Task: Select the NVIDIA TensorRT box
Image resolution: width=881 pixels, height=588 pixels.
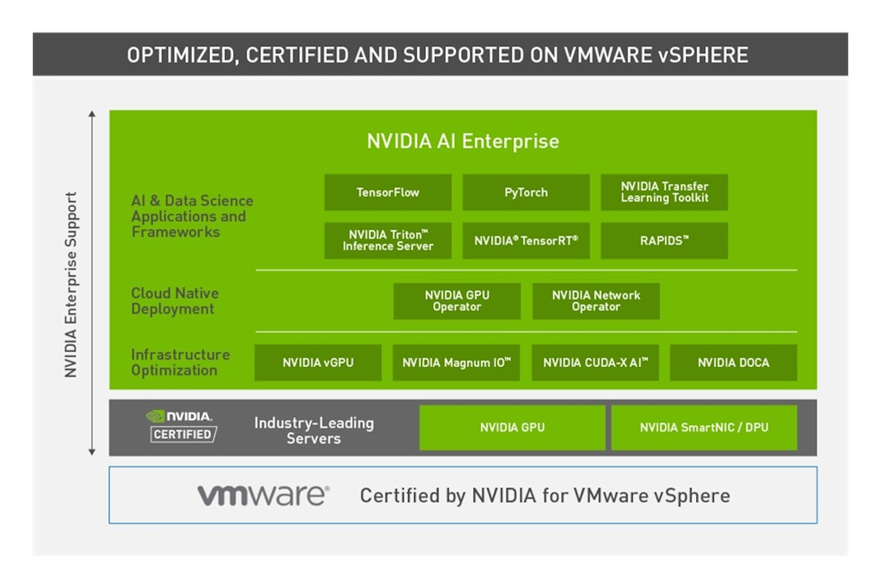Action: [x=526, y=240]
